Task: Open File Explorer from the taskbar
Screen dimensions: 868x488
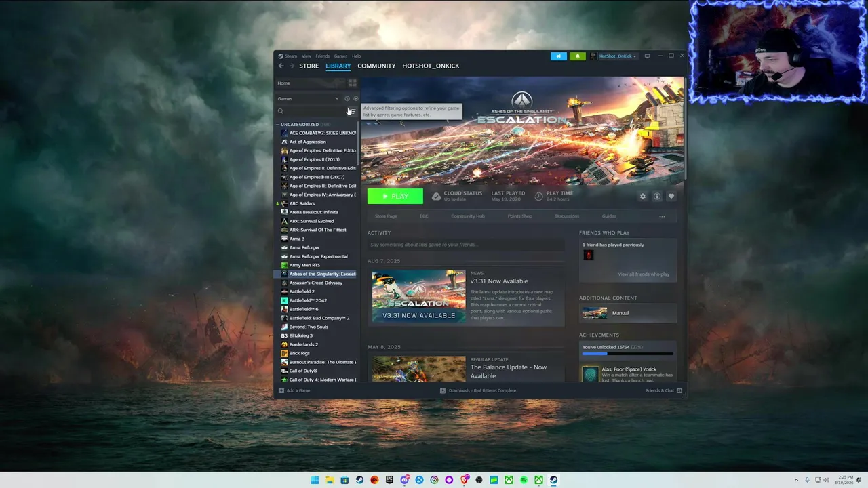Action: [x=330, y=480]
